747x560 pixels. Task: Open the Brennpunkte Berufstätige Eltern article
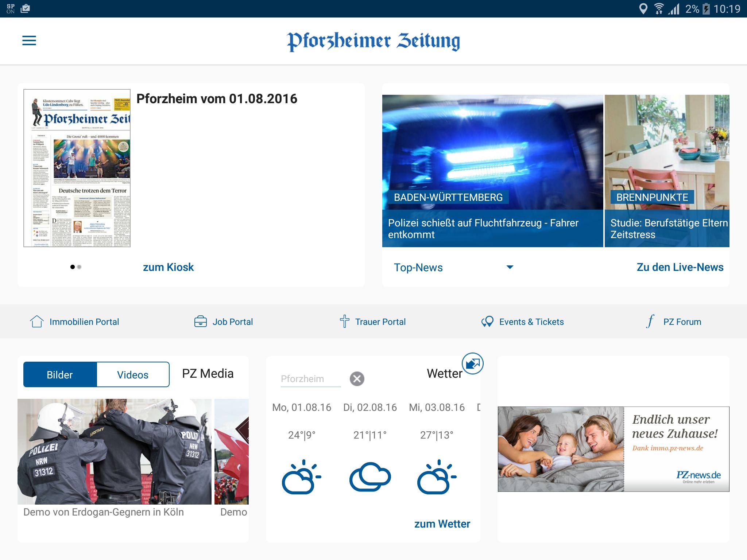coord(667,171)
